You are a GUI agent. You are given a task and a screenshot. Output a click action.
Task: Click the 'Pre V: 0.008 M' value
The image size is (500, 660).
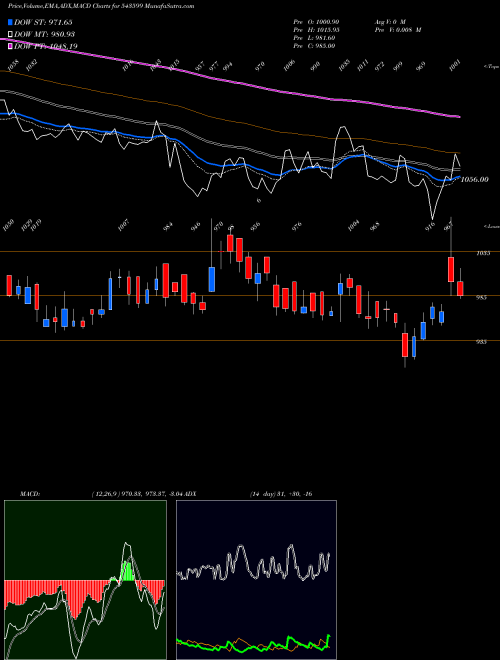[x=398, y=30]
